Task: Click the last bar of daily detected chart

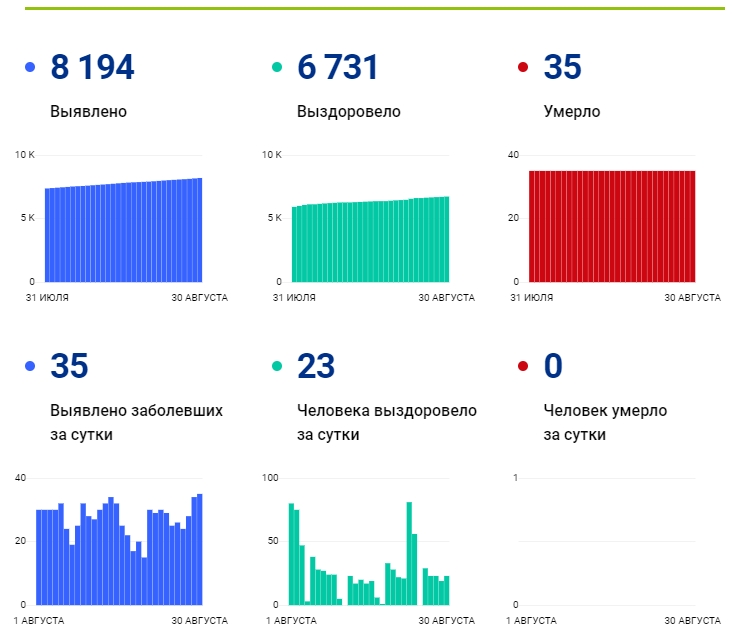Action: coord(200,549)
